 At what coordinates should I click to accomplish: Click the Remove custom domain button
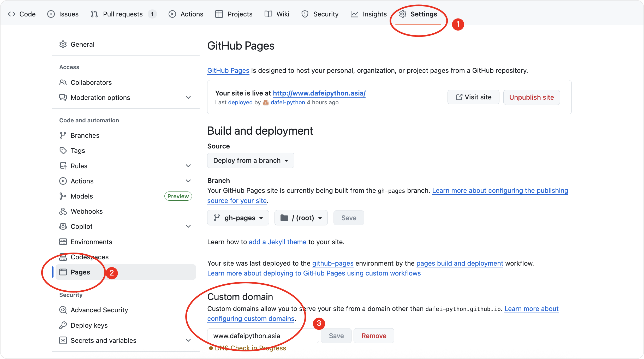[374, 336]
